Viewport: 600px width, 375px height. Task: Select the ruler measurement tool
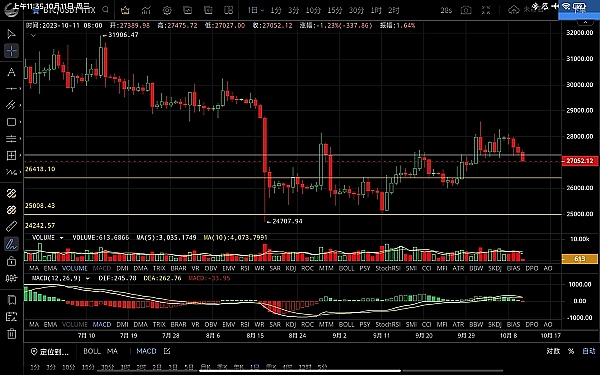11,227
